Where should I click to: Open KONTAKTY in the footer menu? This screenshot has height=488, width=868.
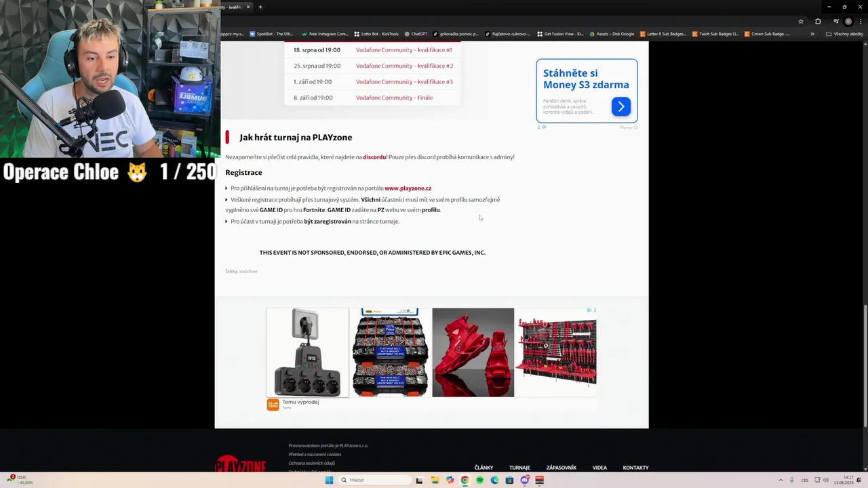click(x=636, y=468)
